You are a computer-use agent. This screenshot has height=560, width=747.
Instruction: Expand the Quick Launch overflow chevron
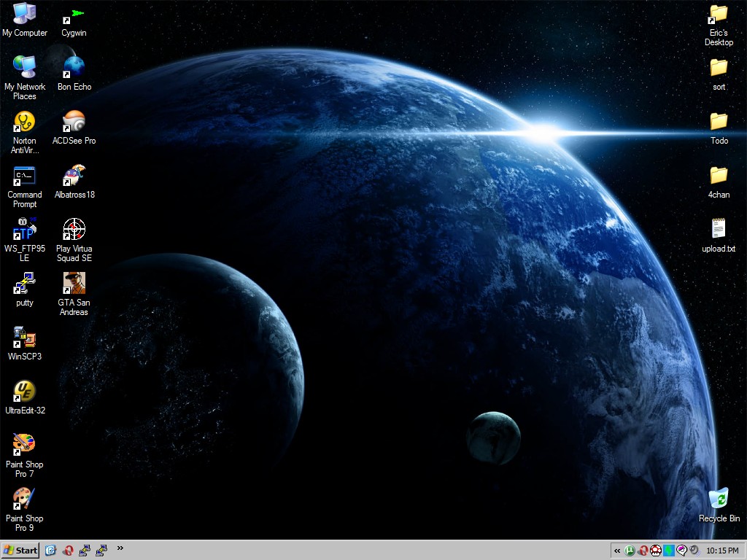120,548
